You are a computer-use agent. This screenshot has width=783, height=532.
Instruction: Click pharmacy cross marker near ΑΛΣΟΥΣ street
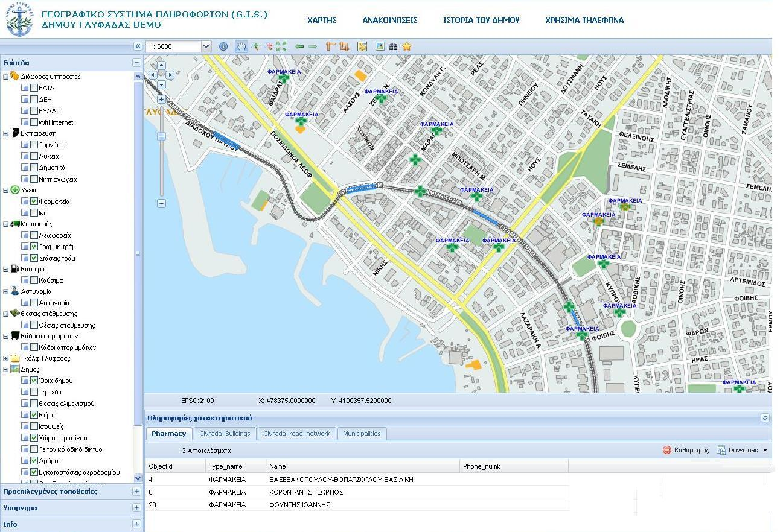click(381, 98)
